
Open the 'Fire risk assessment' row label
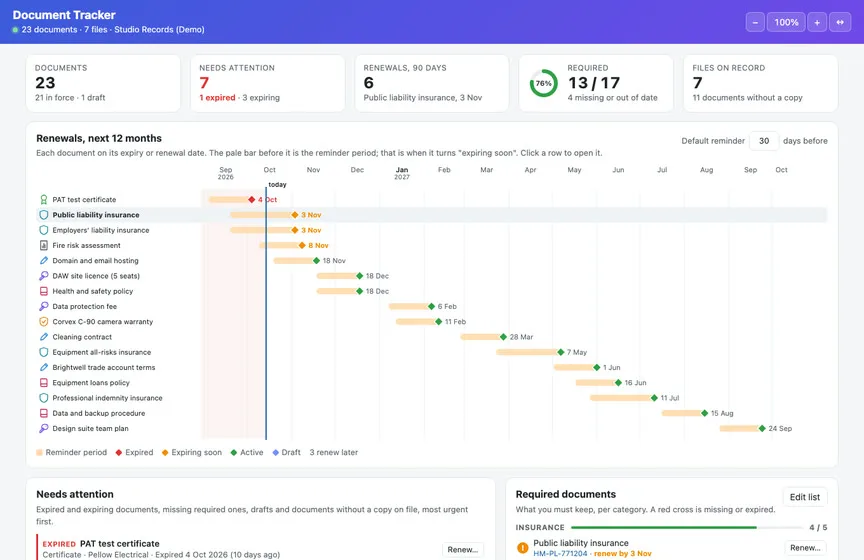coord(87,245)
